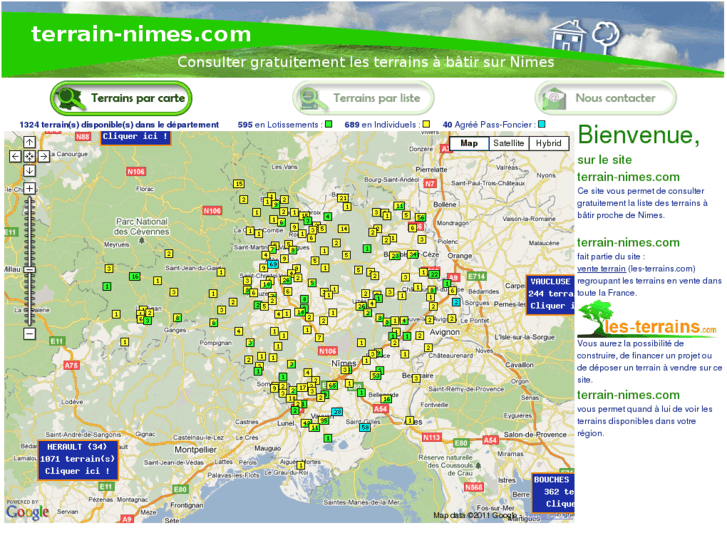The image size is (727, 545).
Task: Click the zoom slider handle
Action: (x=29, y=269)
